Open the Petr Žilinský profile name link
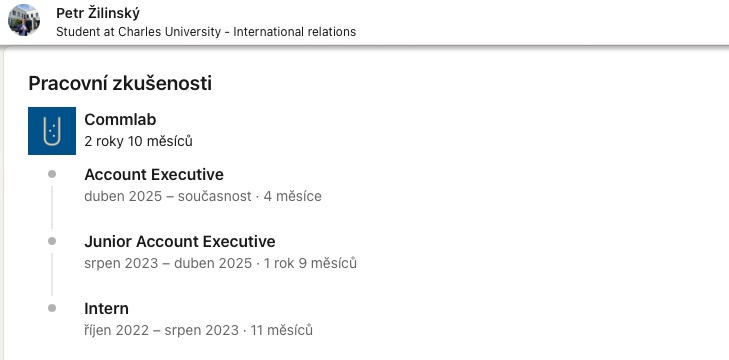The height and width of the screenshot is (360, 729). click(x=98, y=13)
